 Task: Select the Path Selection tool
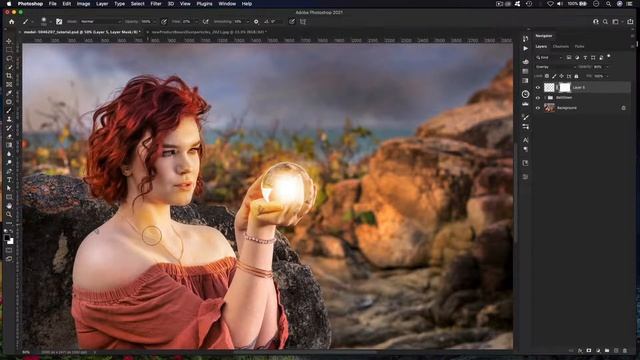9,188
